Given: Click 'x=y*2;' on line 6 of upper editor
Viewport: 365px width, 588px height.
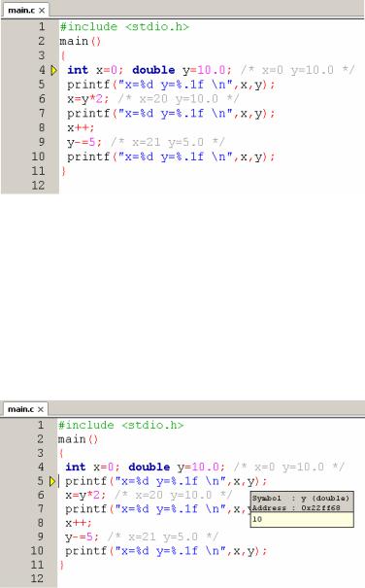Looking at the screenshot, I should (88, 99).
